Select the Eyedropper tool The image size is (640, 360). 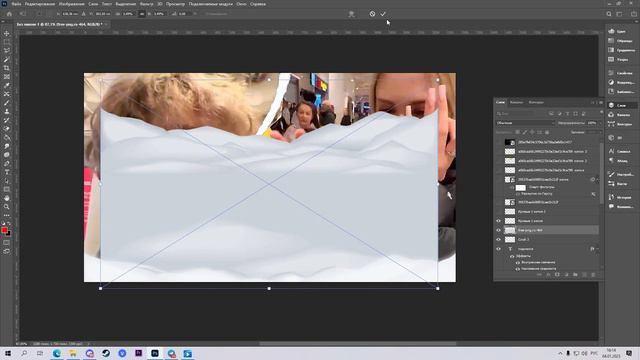point(7,85)
